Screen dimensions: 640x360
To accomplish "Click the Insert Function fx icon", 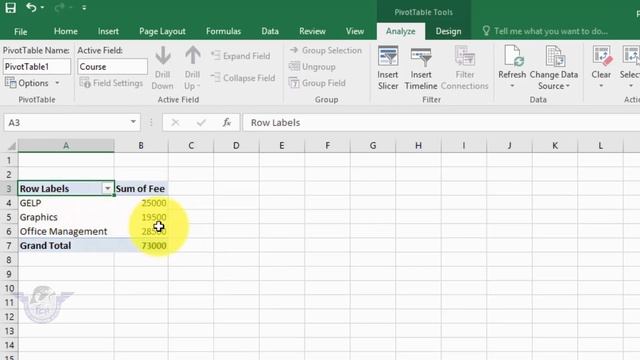I will (x=227, y=122).
